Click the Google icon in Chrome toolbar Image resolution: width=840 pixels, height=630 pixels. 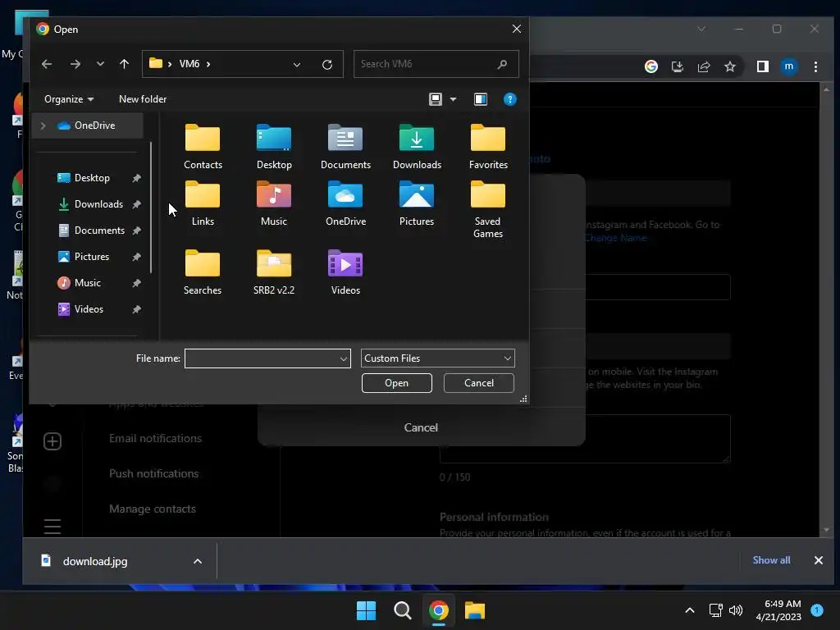[651, 66]
